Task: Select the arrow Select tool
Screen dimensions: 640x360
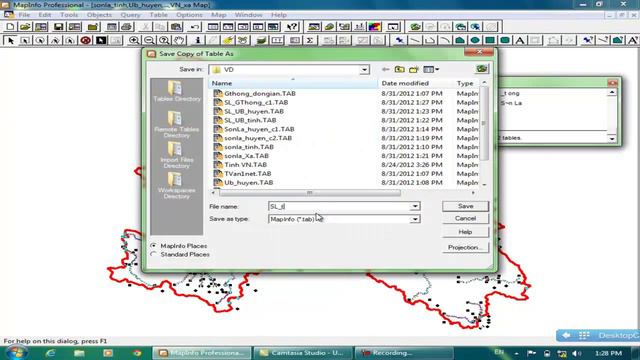Action: pos(10,40)
